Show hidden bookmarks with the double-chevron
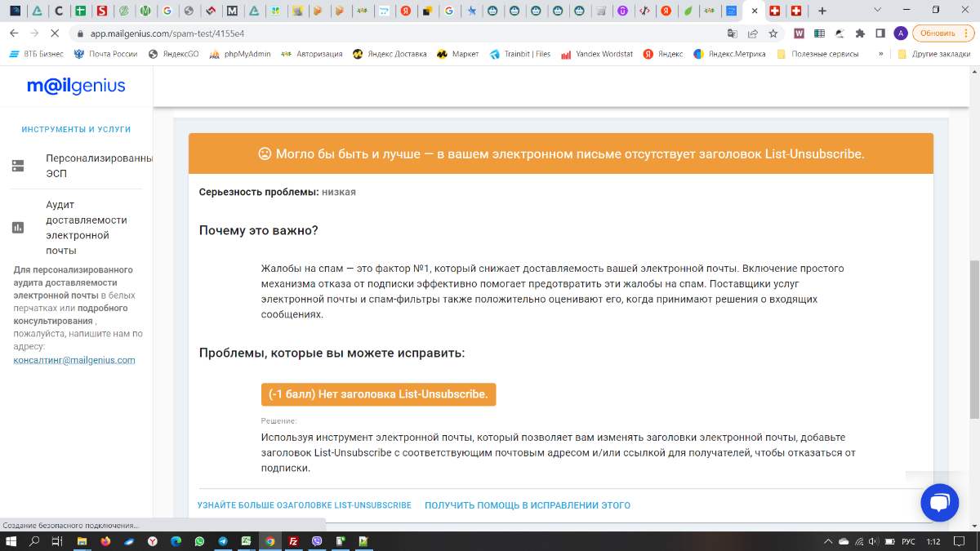Viewport: 980px width, 551px height. click(880, 54)
